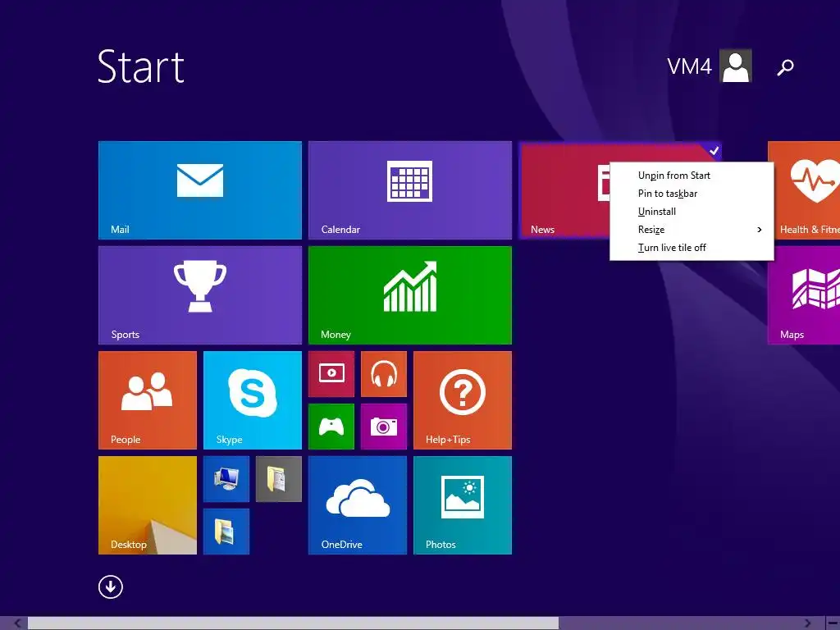The height and width of the screenshot is (630, 840).
Task: Click the VM4 user name
Action: tap(689, 66)
